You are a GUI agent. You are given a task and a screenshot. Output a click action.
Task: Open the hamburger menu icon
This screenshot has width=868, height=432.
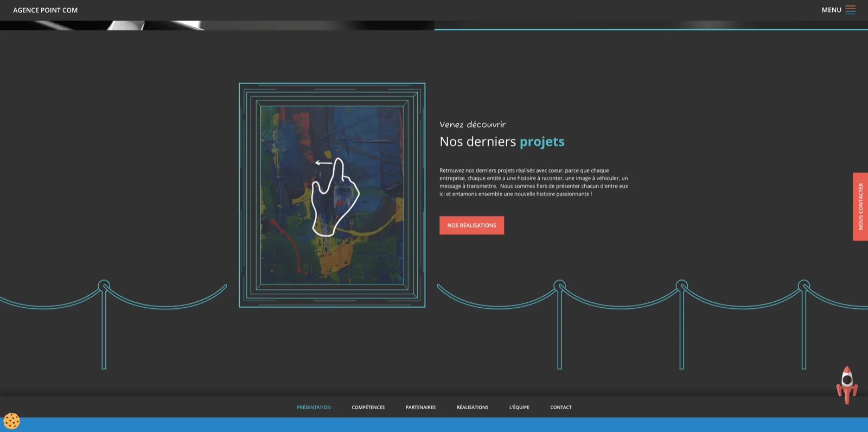click(x=850, y=10)
